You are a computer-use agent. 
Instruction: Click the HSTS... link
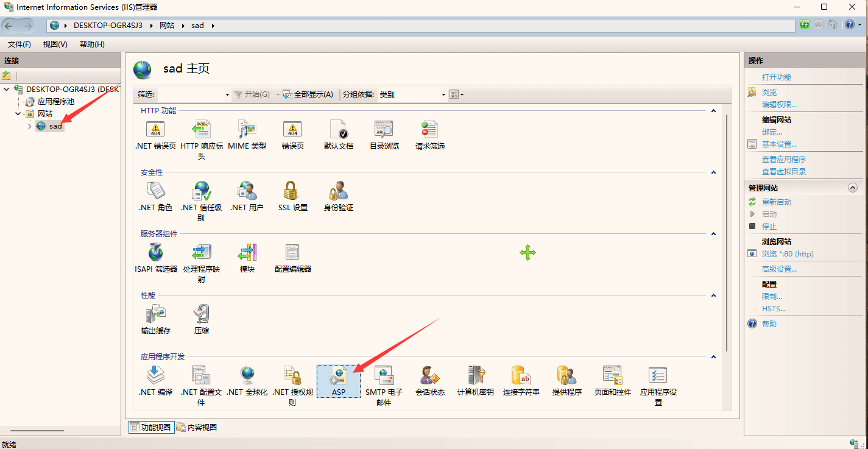[774, 308]
